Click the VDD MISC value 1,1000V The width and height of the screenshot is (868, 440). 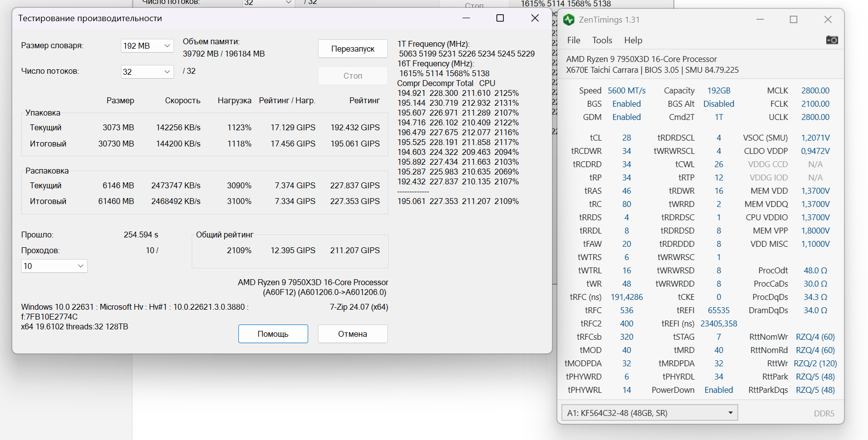point(815,244)
